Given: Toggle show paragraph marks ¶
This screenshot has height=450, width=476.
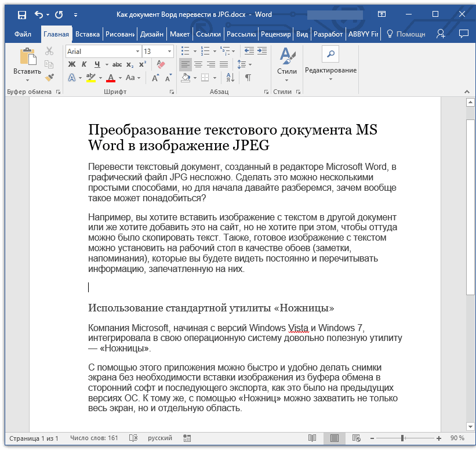Looking at the screenshot, I should (248, 78).
